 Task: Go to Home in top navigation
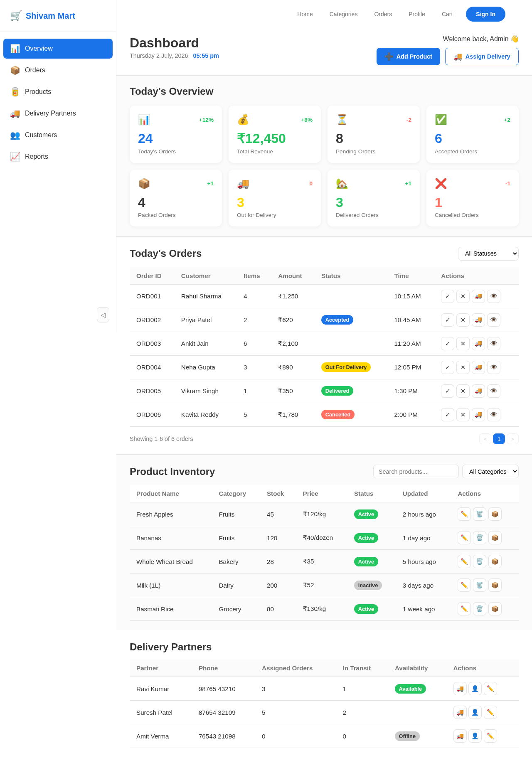pyautogui.click(x=305, y=14)
